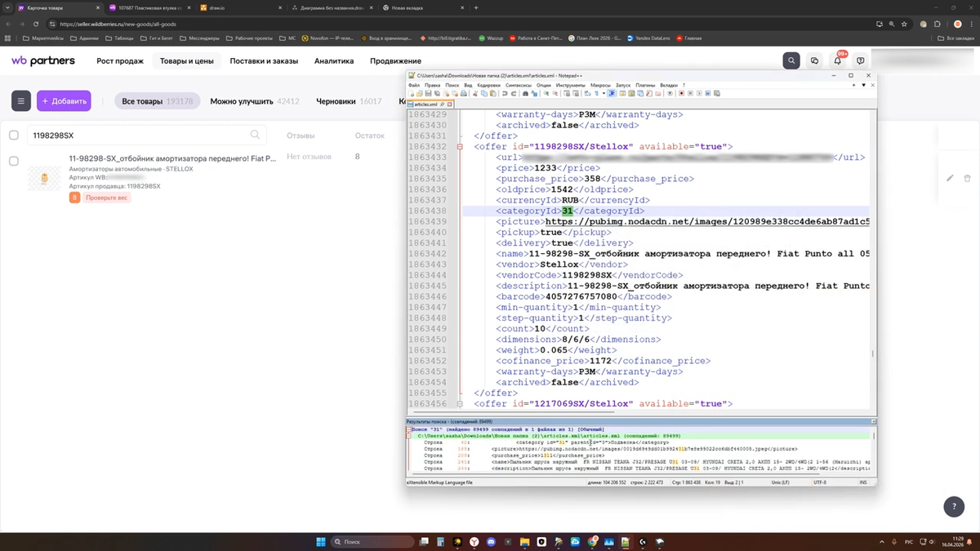Click the barcode 4057276757080 line in XML

(x=584, y=296)
